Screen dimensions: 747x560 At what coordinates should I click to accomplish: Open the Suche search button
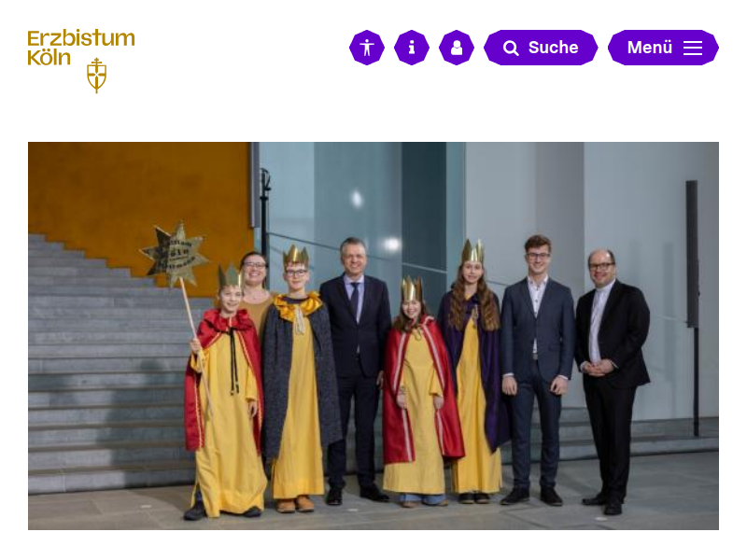(x=541, y=48)
